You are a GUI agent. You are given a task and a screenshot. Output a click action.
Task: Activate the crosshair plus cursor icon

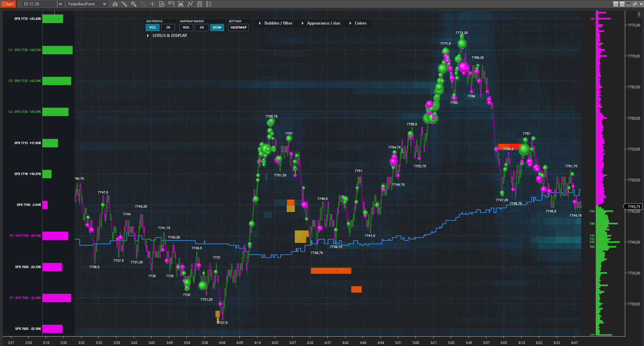[152, 4]
